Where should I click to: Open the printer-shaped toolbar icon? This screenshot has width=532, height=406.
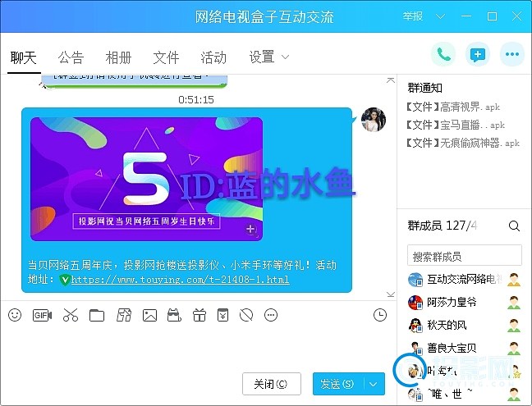[x=174, y=315]
